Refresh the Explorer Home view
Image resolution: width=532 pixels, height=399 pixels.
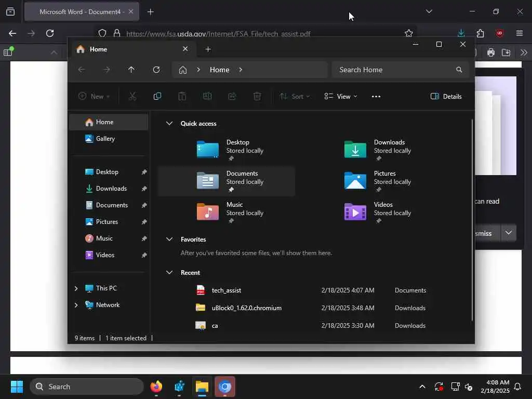[x=156, y=70]
